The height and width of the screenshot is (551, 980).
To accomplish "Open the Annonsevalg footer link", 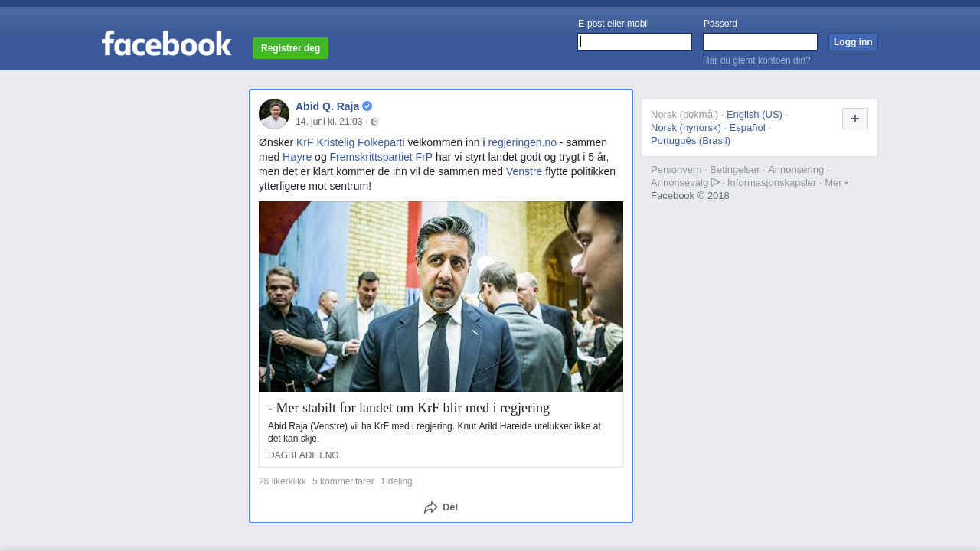I will 680,183.
